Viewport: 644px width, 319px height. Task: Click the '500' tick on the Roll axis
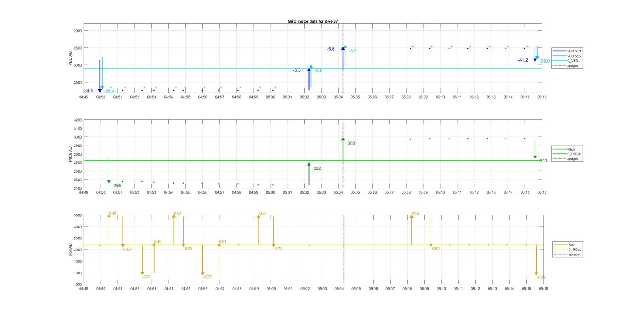pos(79,284)
